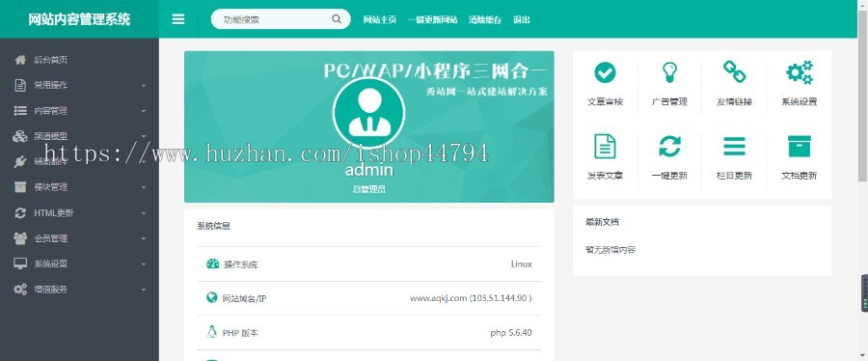The image size is (868, 361).
Task: Click the home icon beside 后台首页
Action: coord(20,60)
